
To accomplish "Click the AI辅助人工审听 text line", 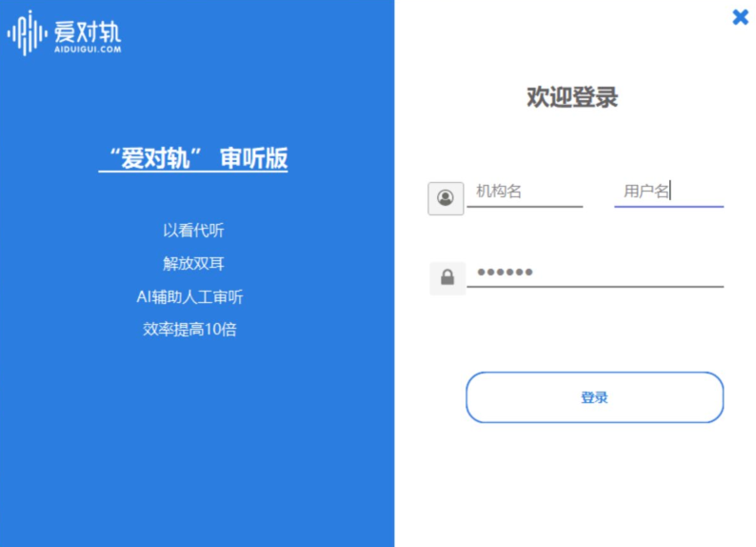I will click(189, 296).
